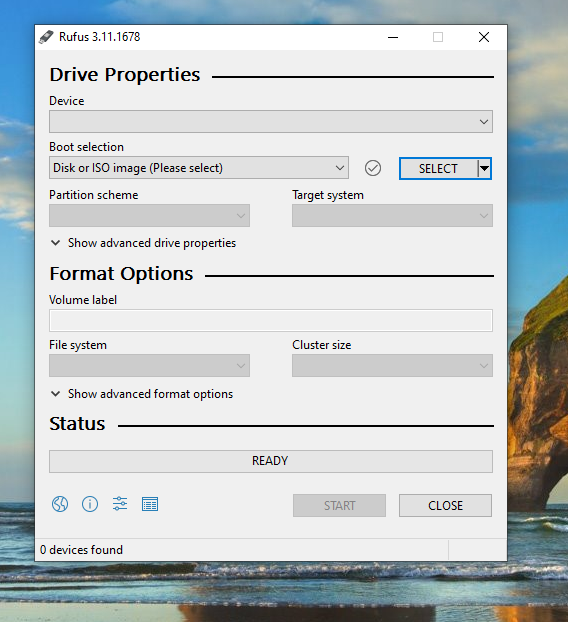Open the File system dropdown
The height and width of the screenshot is (622, 568).
click(x=150, y=365)
